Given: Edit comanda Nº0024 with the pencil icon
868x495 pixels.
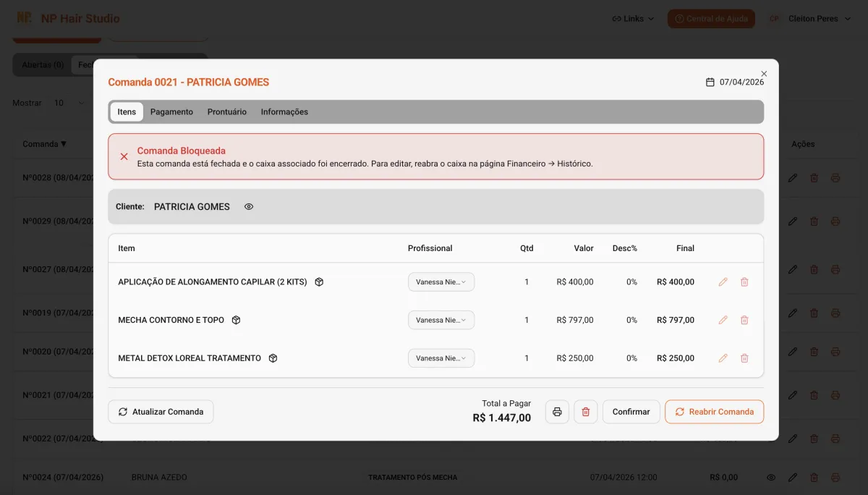Looking at the screenshot, I should coord(793,477).
